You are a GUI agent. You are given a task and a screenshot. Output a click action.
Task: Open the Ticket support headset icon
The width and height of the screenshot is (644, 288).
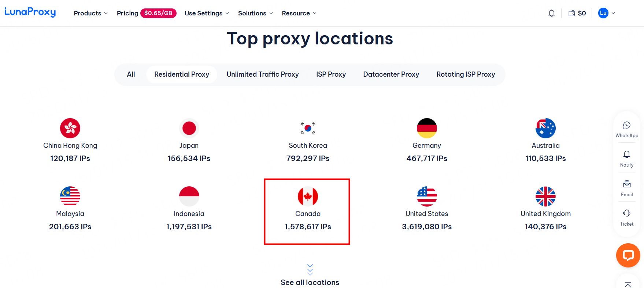pos(627,214)
